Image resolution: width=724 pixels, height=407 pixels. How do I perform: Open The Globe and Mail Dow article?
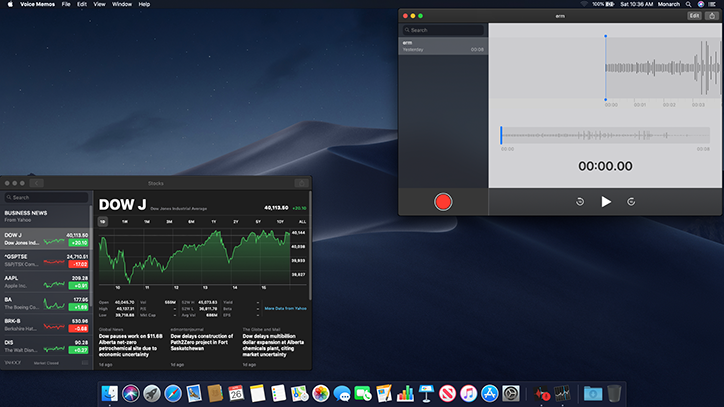[274, 346]
